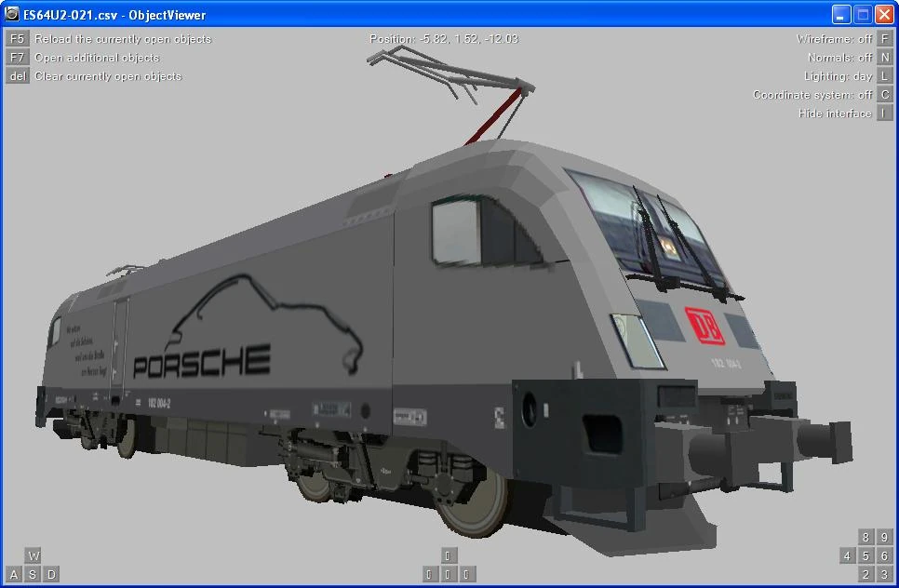Viewport: 899px width, 588px height.
Task: Click the numpad 3 key
Action: coord(885,574)
